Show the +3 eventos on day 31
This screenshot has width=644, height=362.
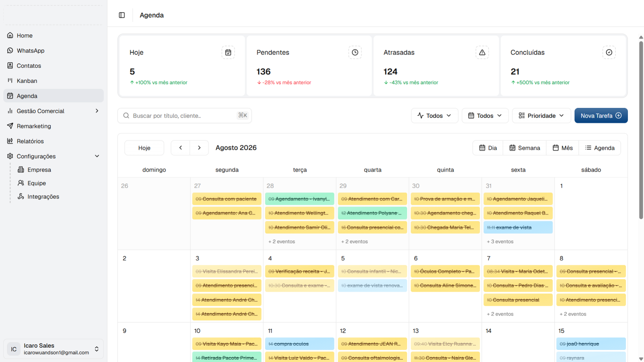coord(500,242)
